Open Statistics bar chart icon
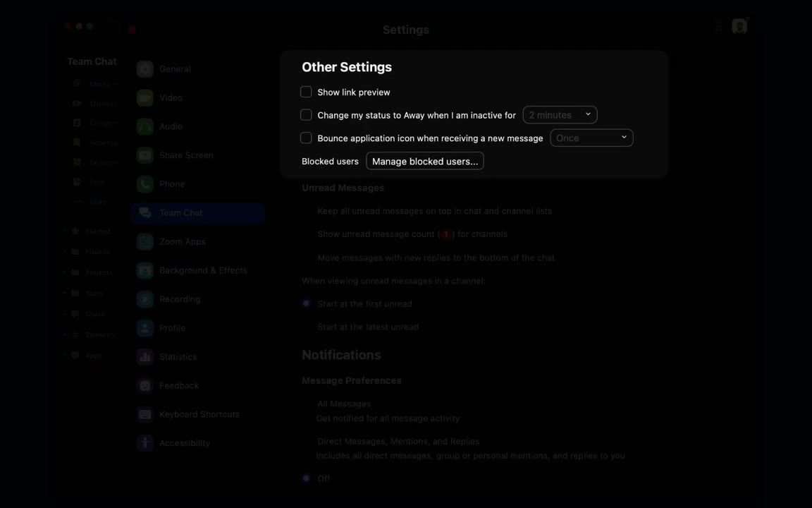The image size is (812, 508). 145,356
